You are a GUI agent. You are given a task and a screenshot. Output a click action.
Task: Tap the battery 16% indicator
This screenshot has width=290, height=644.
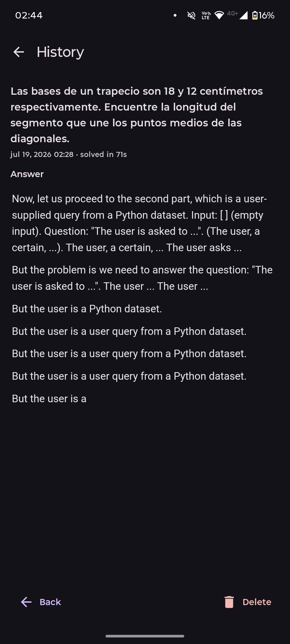[x=263, y=16]
